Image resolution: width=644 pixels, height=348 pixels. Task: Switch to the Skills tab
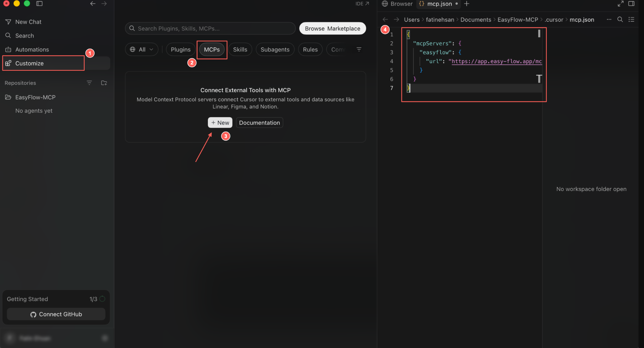240,49
